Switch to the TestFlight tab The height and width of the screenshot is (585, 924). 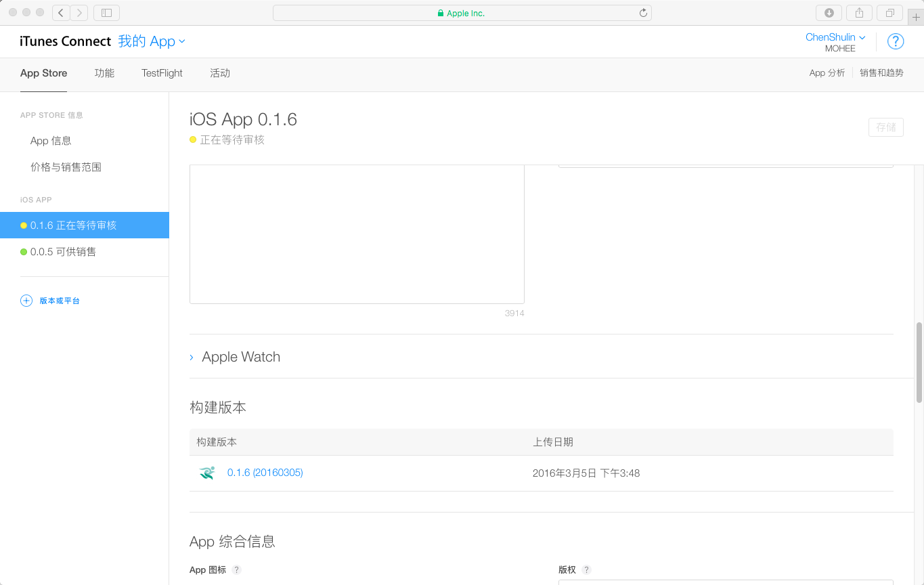click(x=162, y=73)
